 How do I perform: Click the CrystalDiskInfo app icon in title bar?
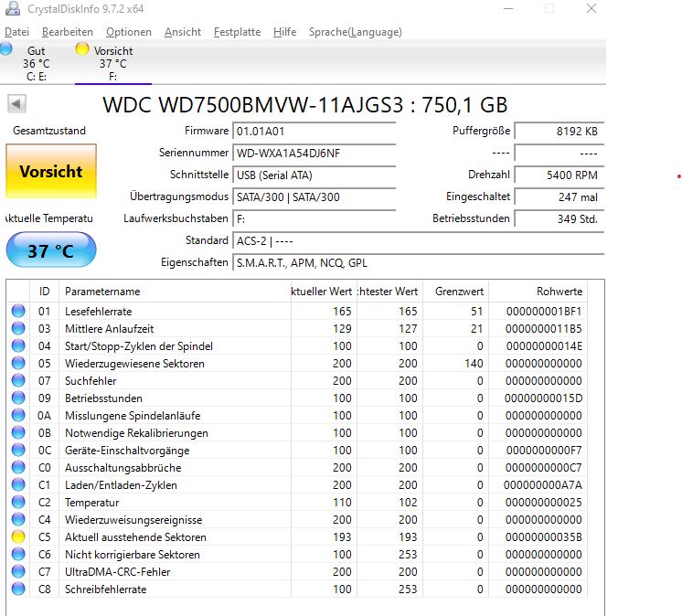(13, 8)
